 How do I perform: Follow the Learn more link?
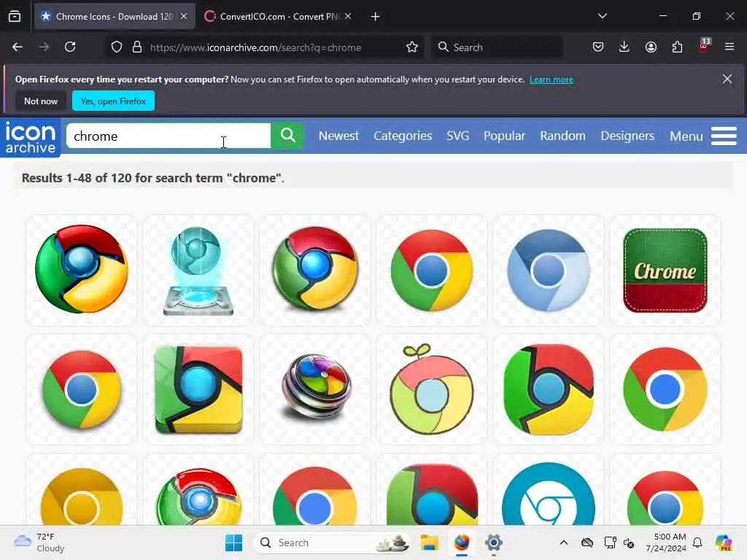[x=551, y=79]
